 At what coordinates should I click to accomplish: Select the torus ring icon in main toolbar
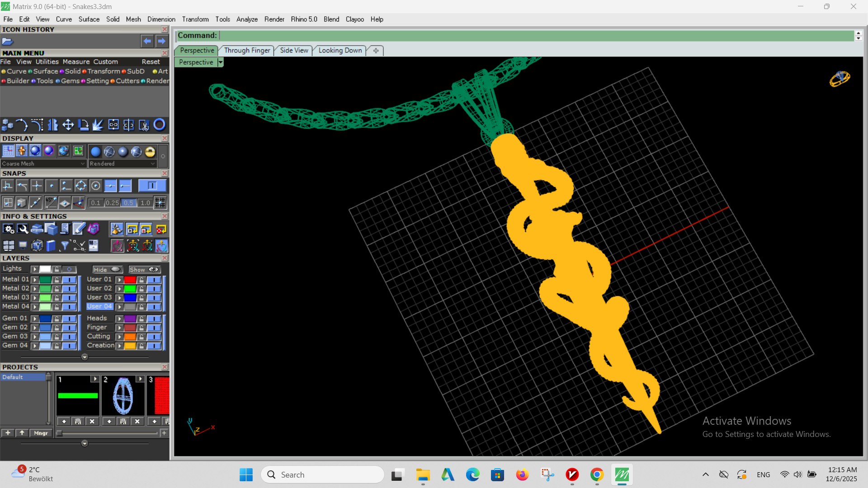(x=159, y=125)
